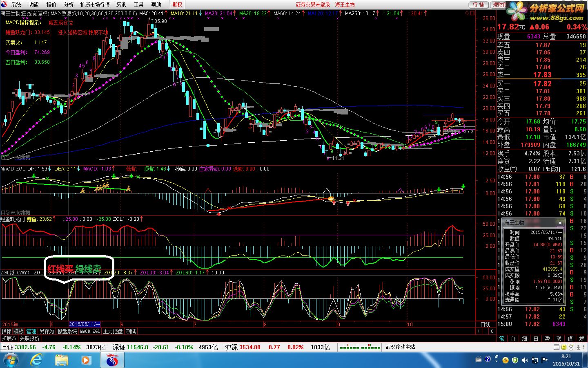The height and width of the screenshot is (368, 588).
Task: Switch to the 主力控盘 indicator tab
Action: coord(113,331)
